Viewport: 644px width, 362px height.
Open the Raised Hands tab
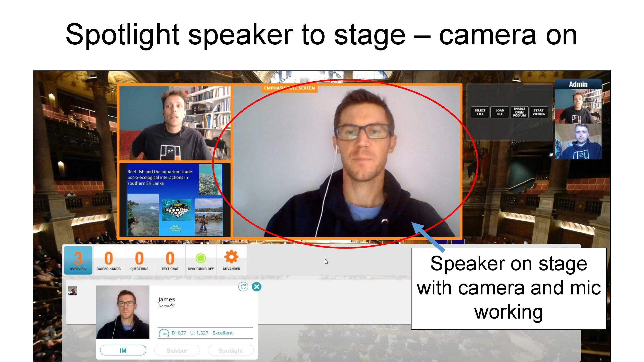pyautogui.click(x=108, y=260)
